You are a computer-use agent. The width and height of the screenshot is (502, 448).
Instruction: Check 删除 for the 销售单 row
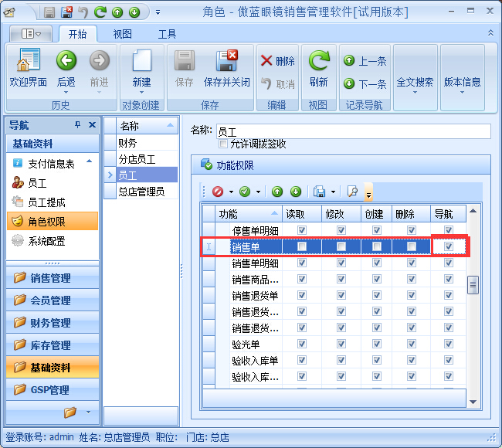[412, 246]
